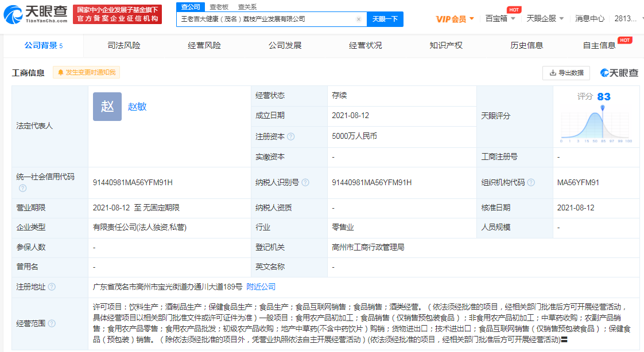Viewport: 644px width, 352px height.
Task: Open legal representative 赵敏 link
Action: pos(137,107)
